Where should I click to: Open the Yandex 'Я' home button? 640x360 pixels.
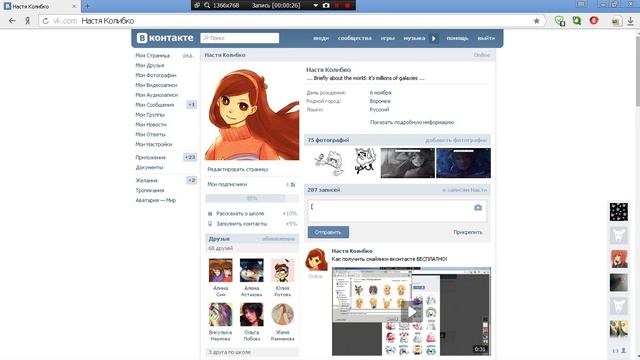[x=27, y=21]
